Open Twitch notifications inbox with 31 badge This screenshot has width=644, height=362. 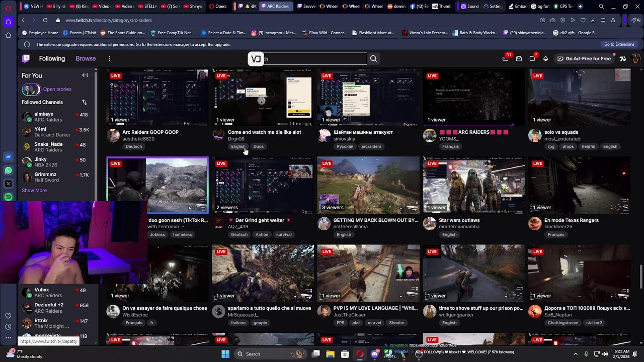[506, 59]
